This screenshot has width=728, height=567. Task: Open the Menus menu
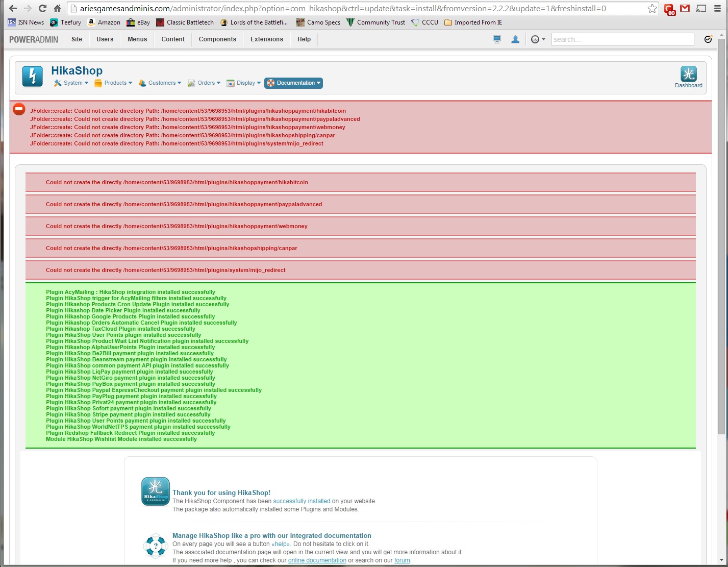pyautogui.click(x=137, y=39)
